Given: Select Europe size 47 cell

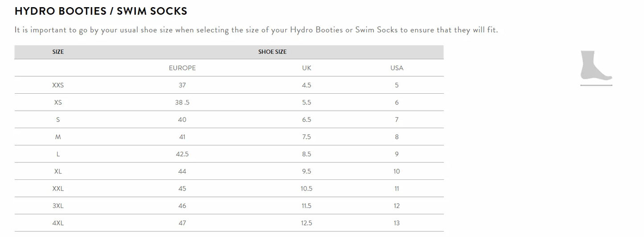Looking at the screenshot, I should point(182,223).
